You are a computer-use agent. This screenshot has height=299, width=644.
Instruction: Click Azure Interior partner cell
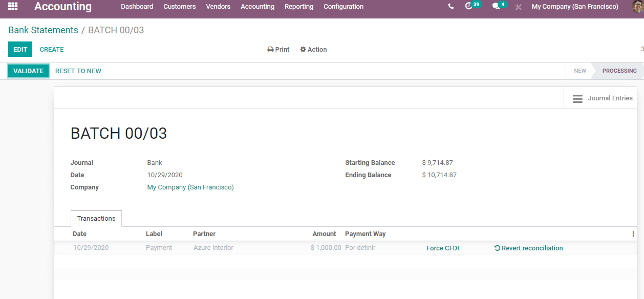tap(213, 248)
